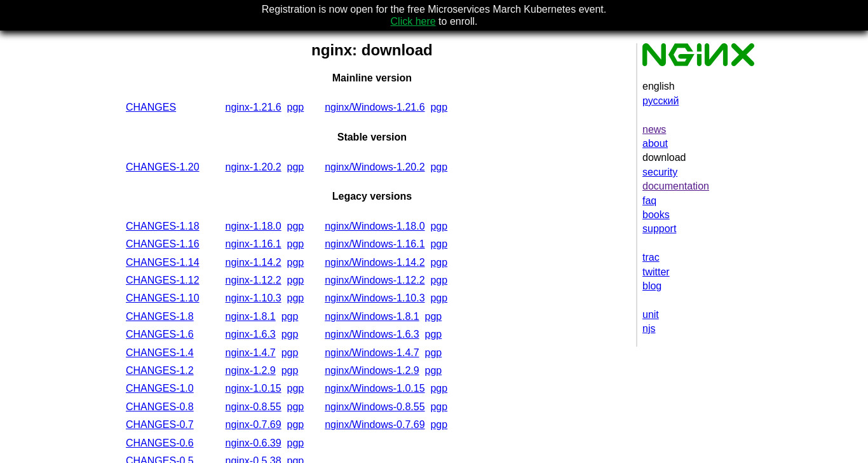Open CHANGES-0.8 link
Screen dimensions: 868x463
tap(159, 407)
